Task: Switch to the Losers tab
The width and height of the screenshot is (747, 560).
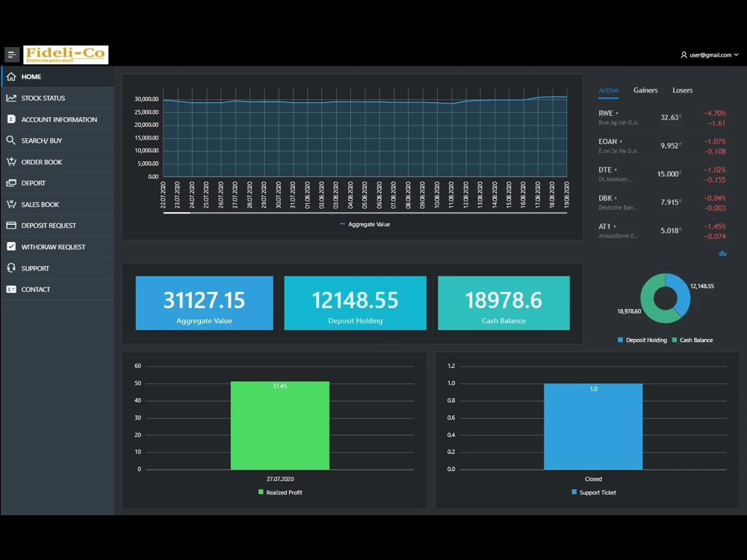Action: 682,90
